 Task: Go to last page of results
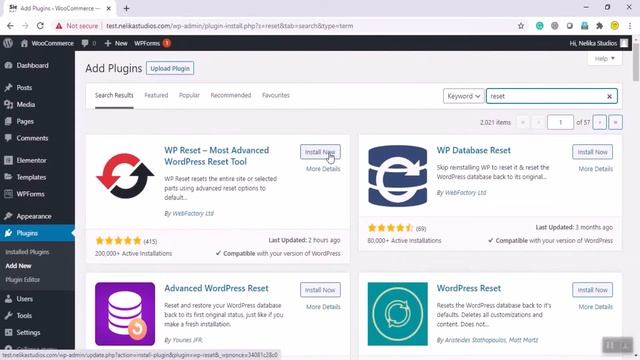616,122
